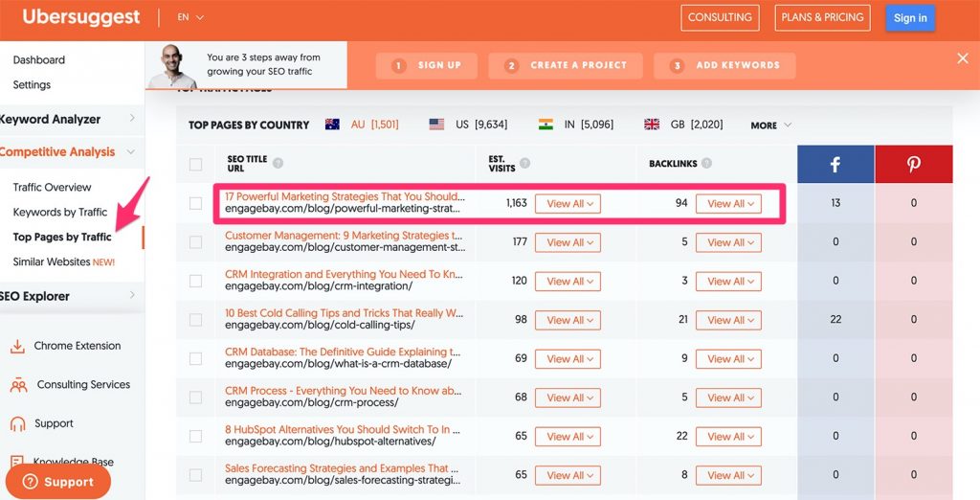Check the CRM Process row checkbox
The width and height of the screenshot is (980, 500).
click(195, 398)
